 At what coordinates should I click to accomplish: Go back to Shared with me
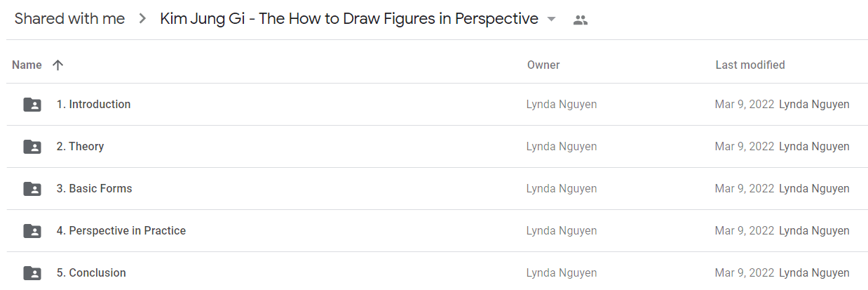tap(69, 19)
